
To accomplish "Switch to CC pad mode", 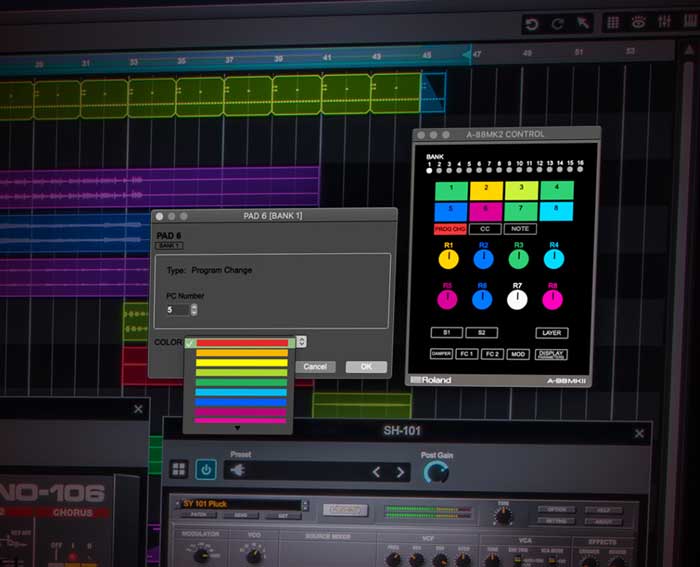I will click(x=485, y=229).
